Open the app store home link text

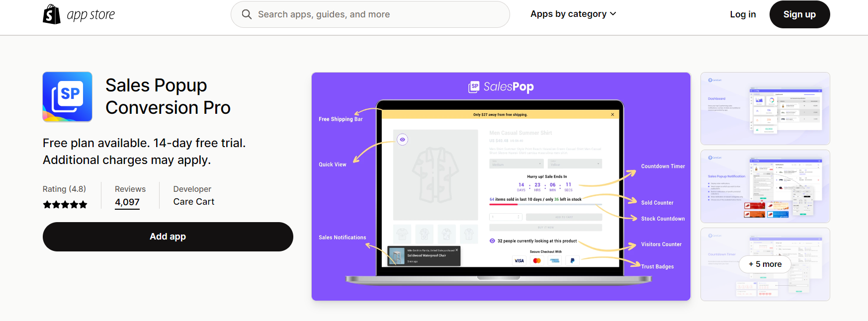pos(91,15)
